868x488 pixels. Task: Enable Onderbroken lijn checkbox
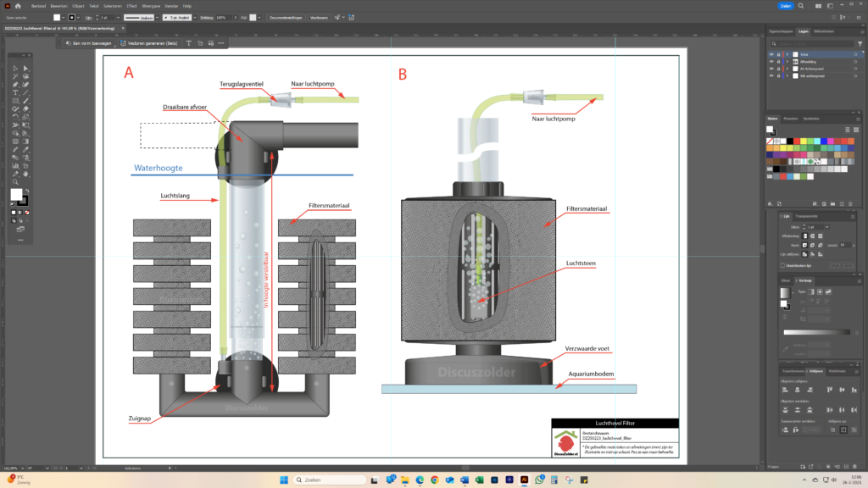click(782, 265)
